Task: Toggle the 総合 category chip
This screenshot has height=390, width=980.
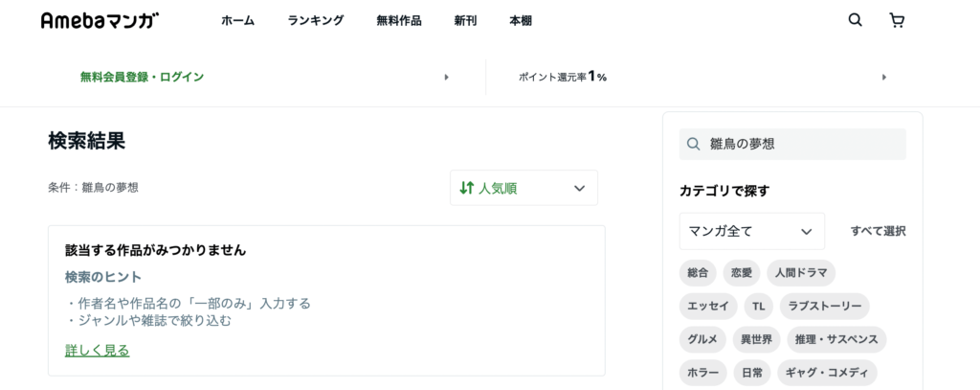Action: (x=698, y=272)
